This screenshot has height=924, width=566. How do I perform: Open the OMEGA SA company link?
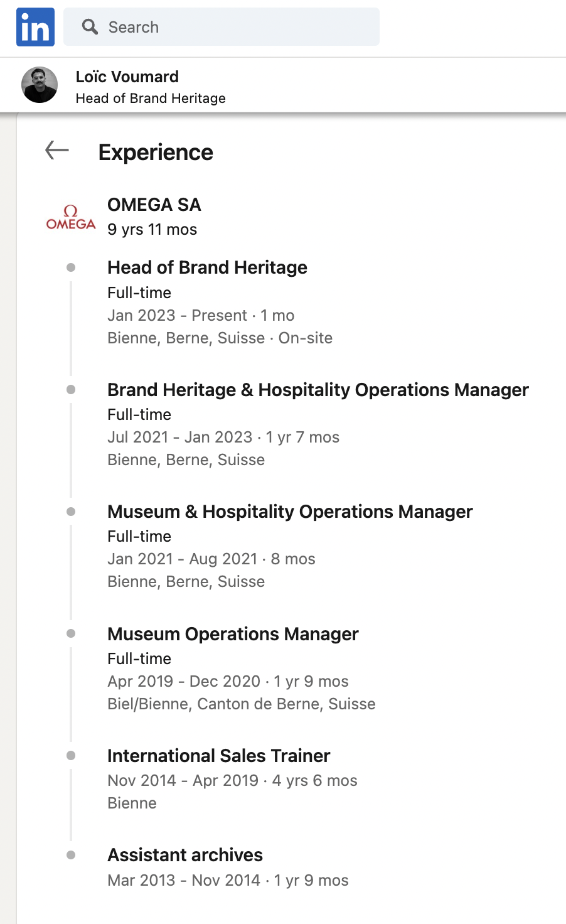pos(154,205)
